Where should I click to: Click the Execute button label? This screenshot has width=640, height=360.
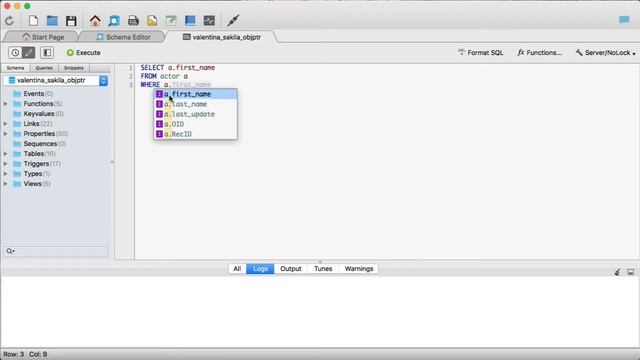point(88,53)
